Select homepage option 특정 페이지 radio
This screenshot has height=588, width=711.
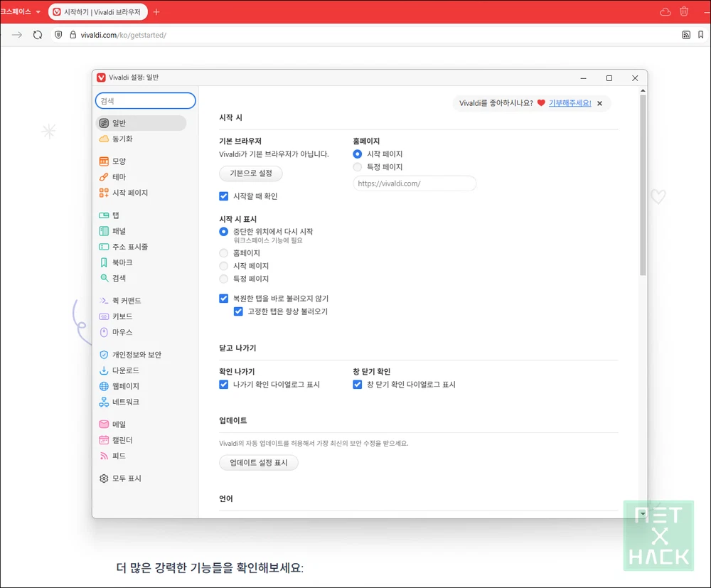coord(358,167)
